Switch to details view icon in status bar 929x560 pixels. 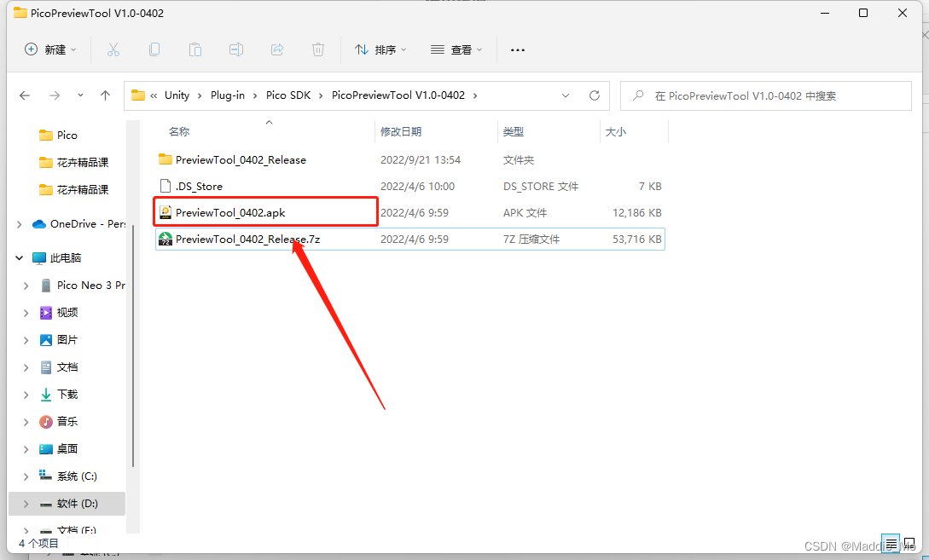click(891, 544)
